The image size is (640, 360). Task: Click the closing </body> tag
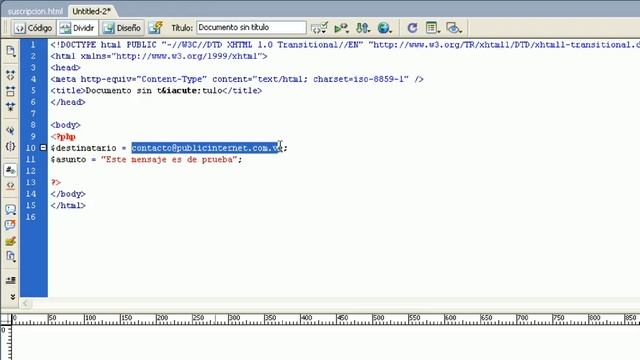pos(68,194)
